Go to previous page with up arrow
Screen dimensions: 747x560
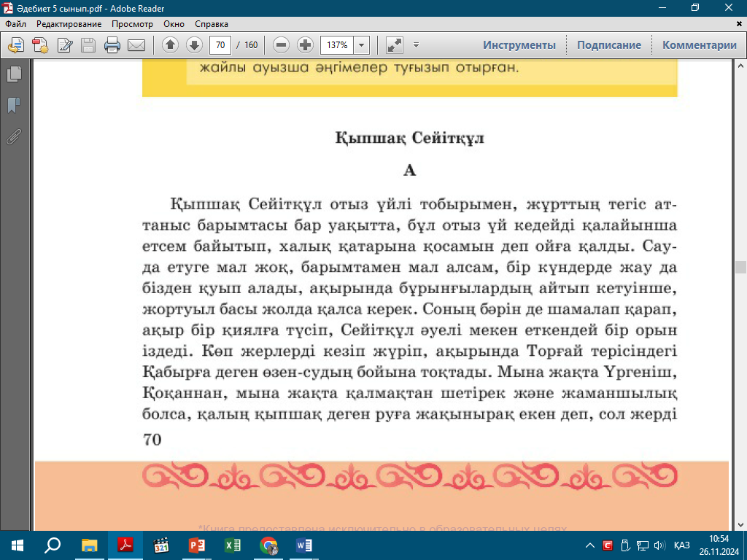click(170, 45)
